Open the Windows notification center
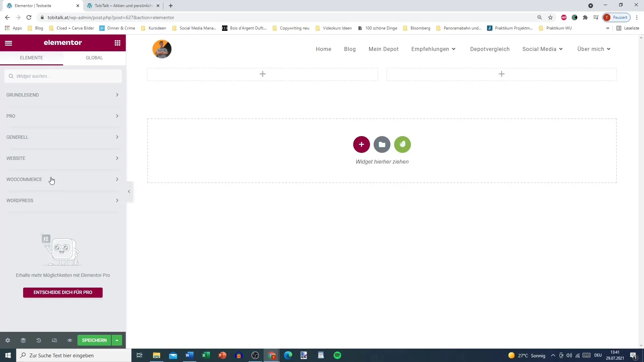644x362 pixels. tap(634, 355)
